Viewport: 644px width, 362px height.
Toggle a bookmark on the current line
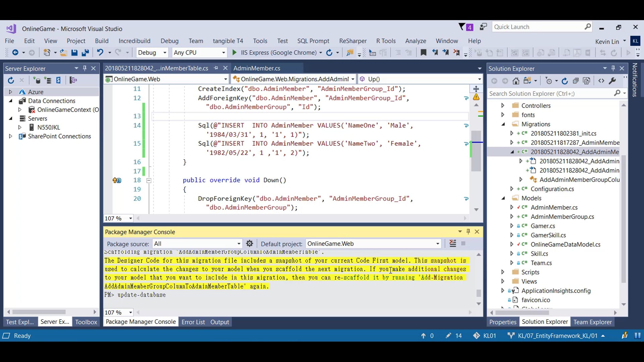click(x=424, y=53)
